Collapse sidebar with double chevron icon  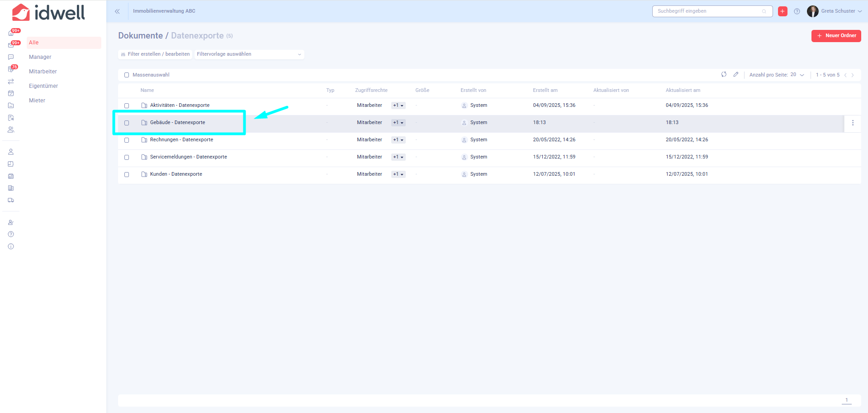coord(117,11)
